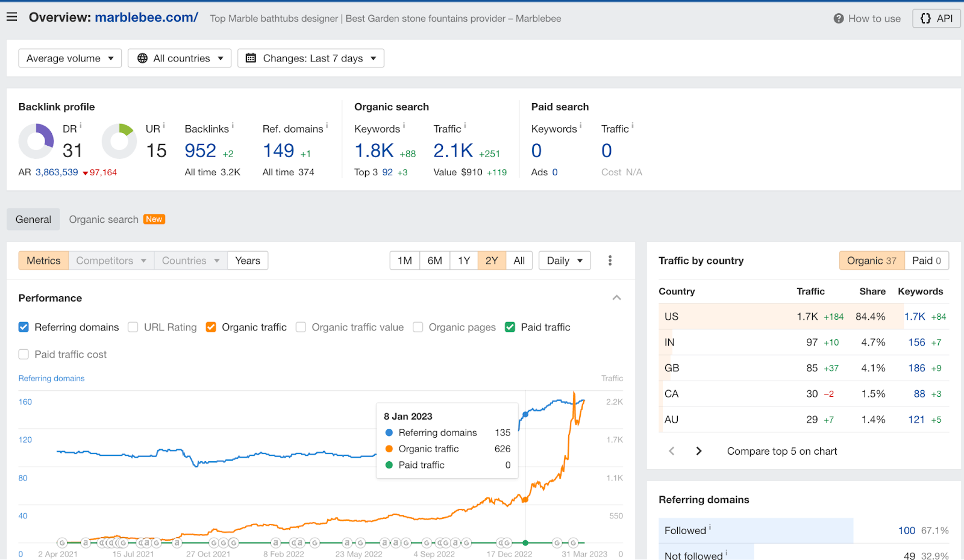Collapse the Performance section
The image size is (964, 560).
[x=616, y=297]
